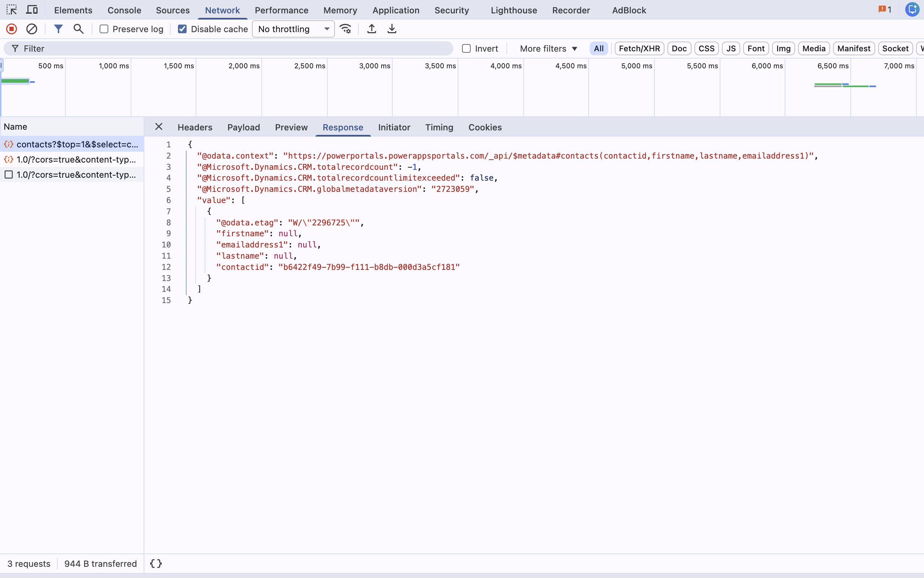Image resolution: width=924 pixels, height=578 pixels.
Task: Filter by Img requests
Action: [x=784, y=48]
